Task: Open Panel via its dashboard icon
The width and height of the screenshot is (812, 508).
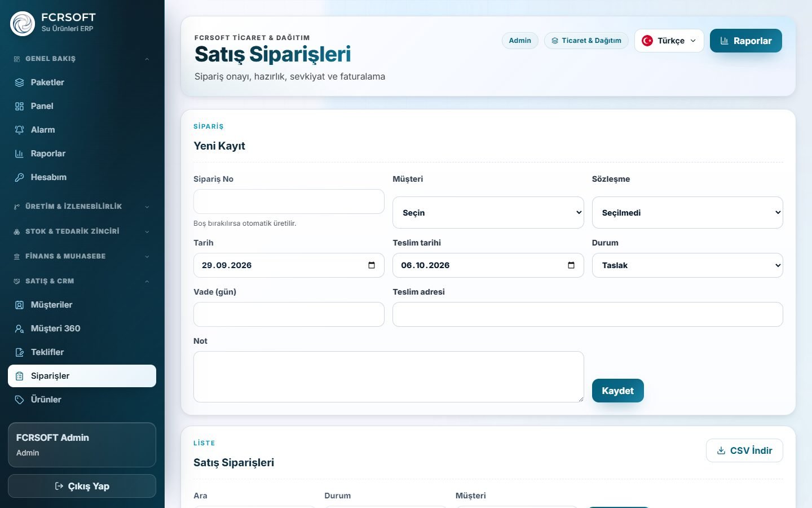Action: tap(19, 106)
